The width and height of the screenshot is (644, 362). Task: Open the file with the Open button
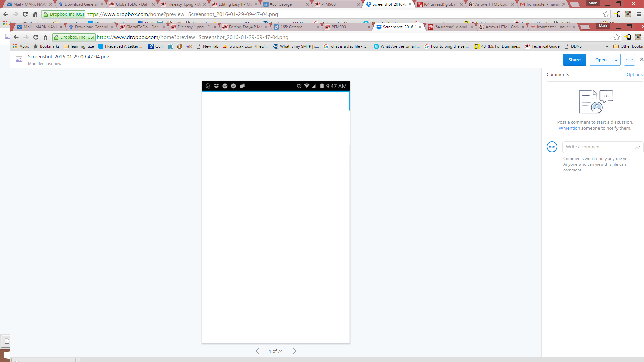[x=601, y=60]
